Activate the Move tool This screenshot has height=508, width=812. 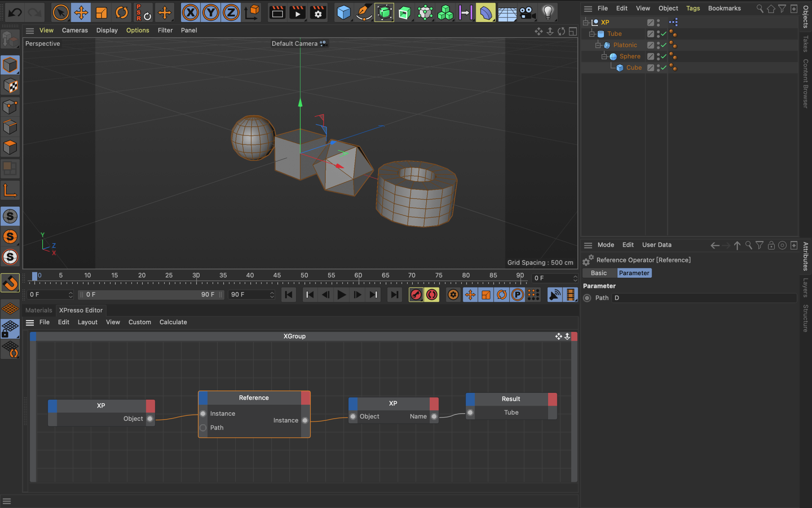coord(81,13)
